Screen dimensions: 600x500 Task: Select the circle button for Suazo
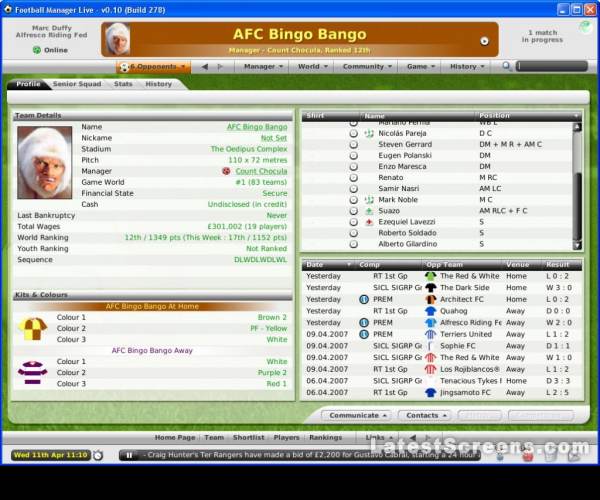[354, 211]
